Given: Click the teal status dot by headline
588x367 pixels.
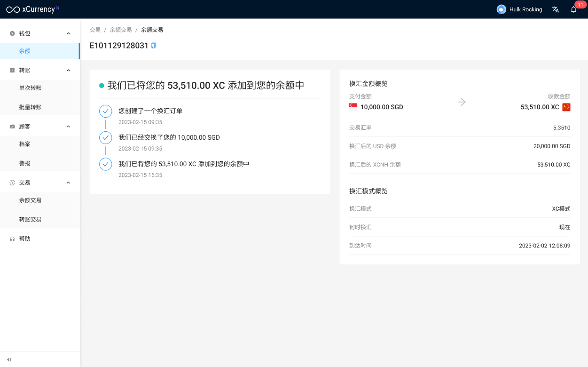Looking at the screenshot, I should point(102,86).
